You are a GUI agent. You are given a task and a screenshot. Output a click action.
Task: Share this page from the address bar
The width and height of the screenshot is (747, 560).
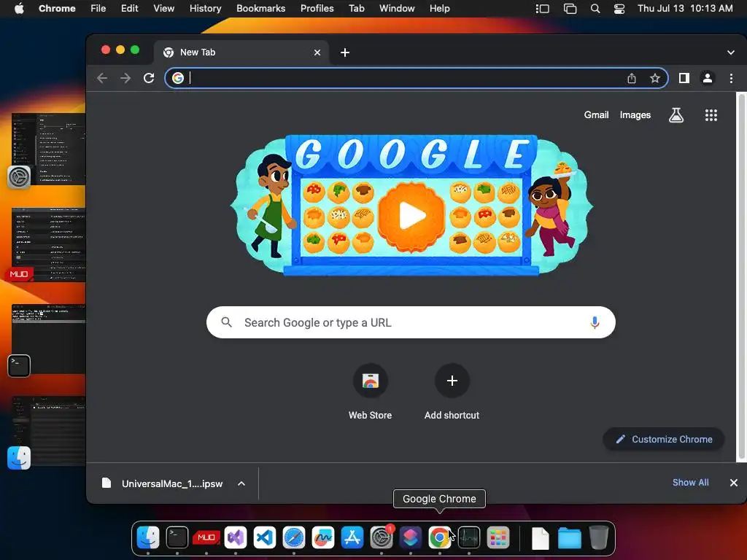point(632,78)
